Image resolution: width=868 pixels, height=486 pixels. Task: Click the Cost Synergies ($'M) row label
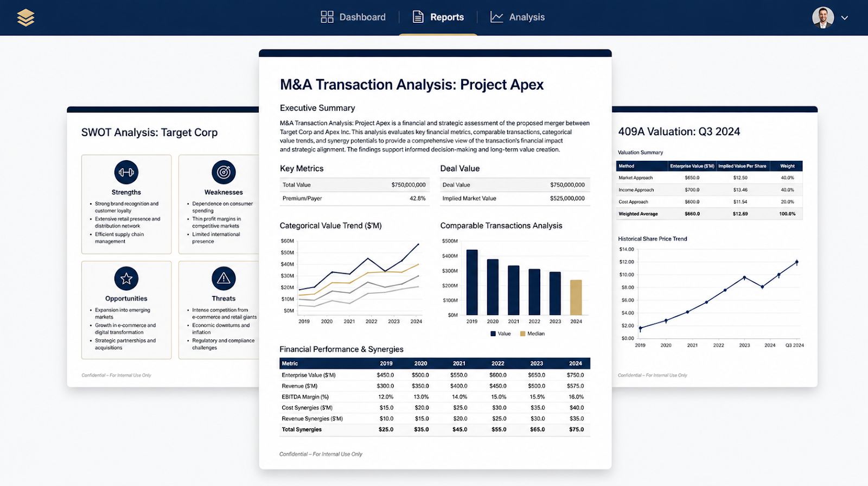coord(307,407)
